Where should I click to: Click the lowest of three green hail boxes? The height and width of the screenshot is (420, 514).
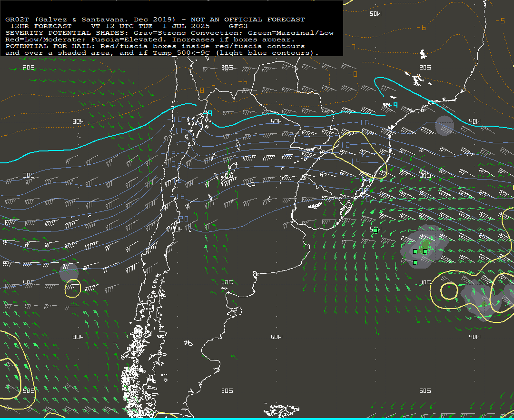(415, 263)
